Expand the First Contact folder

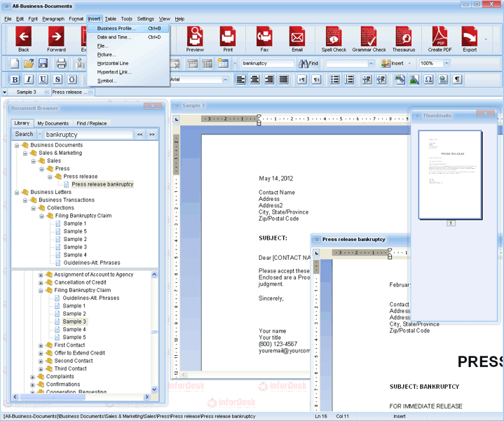tap(41, 345)
